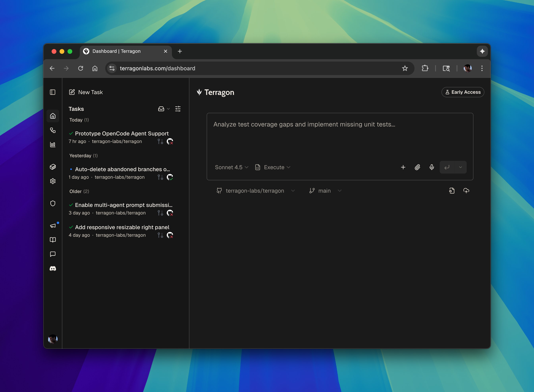
Task: Open the analytics bar chart sidebar icon
Action: 53,145
